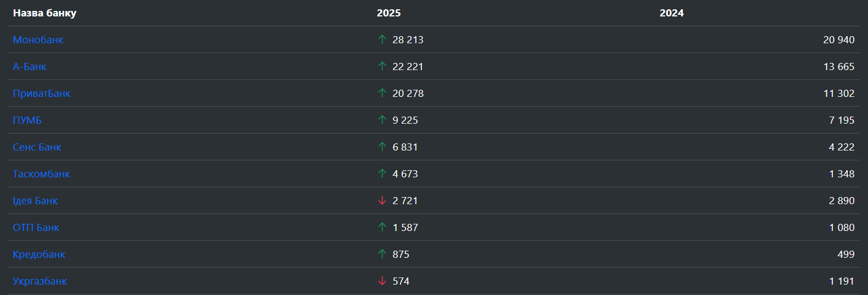This screenshot has height=295, width=868.
Task: Open the Монобанк link
Action: (x=38, y=40)
